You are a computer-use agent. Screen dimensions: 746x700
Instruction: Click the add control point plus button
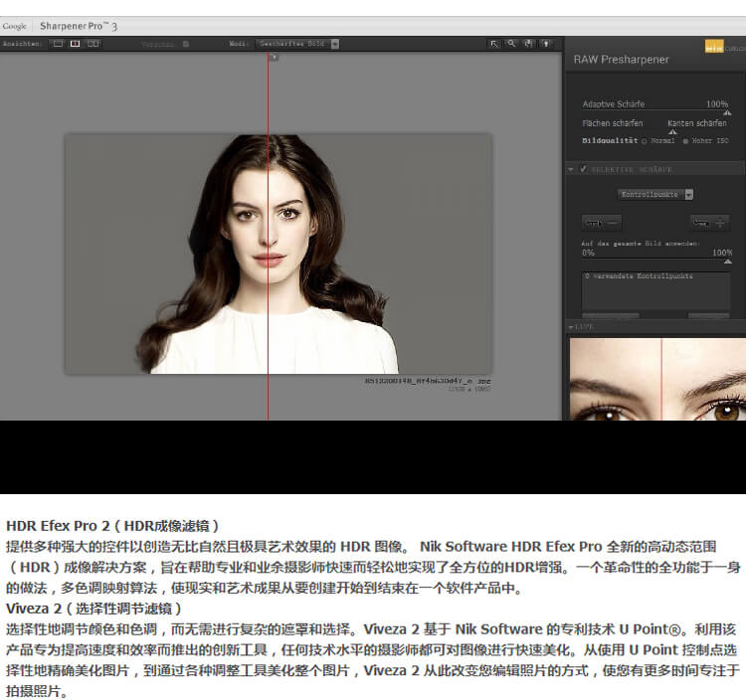[709, 222]
